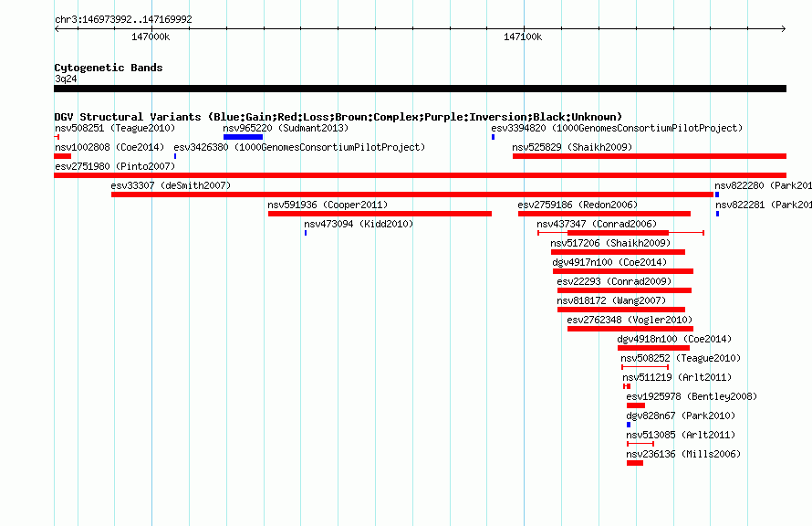Image resolution: width=812 pixels, height=526 pixels.
Task: Open dgv828n67 (Park2010) variant label
Action: [681, 416]
